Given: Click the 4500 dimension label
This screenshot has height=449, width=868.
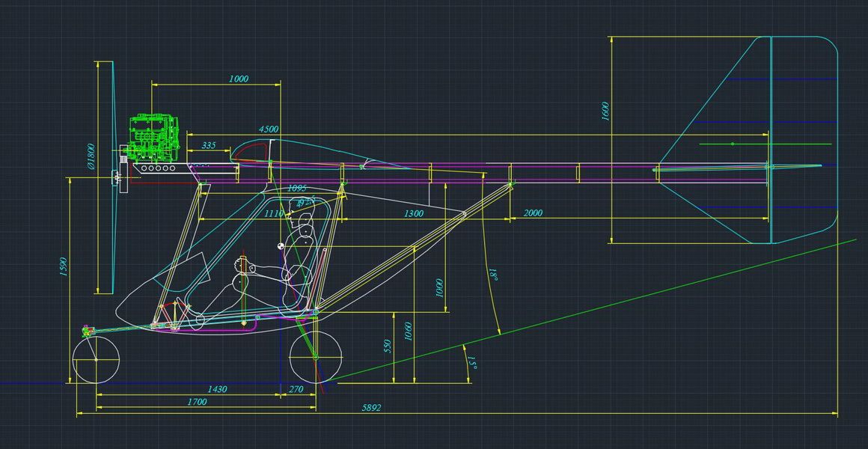Looking at the screenshot, I should tap(268, 129).
